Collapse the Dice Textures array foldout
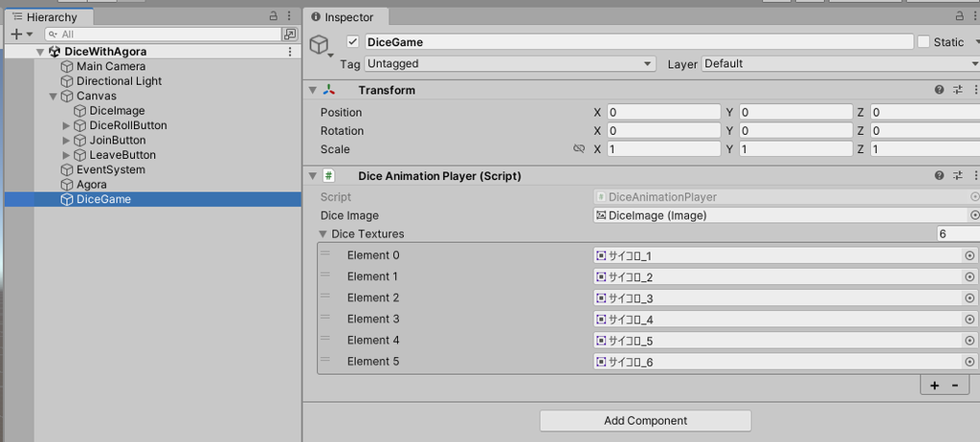 point(323,233)
